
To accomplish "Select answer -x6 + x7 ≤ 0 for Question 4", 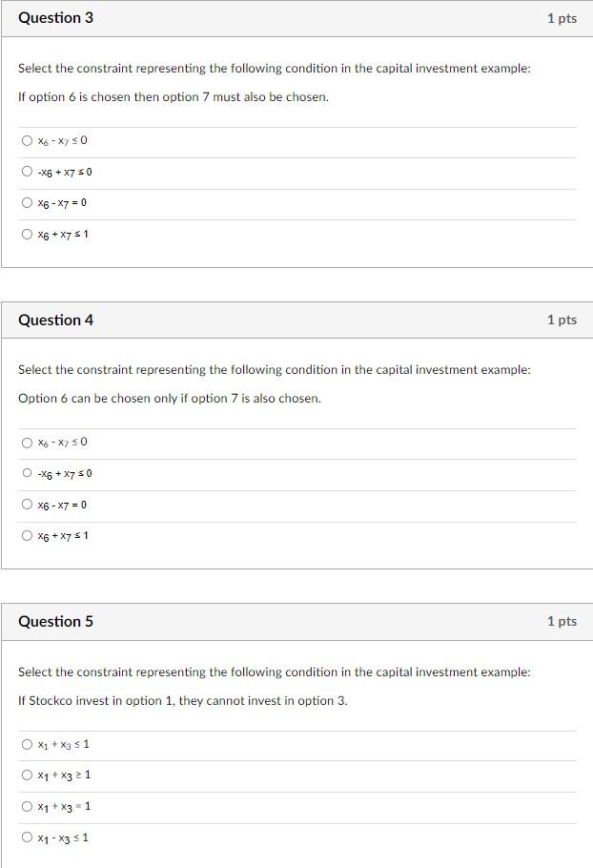I will (x=28, y=473).
